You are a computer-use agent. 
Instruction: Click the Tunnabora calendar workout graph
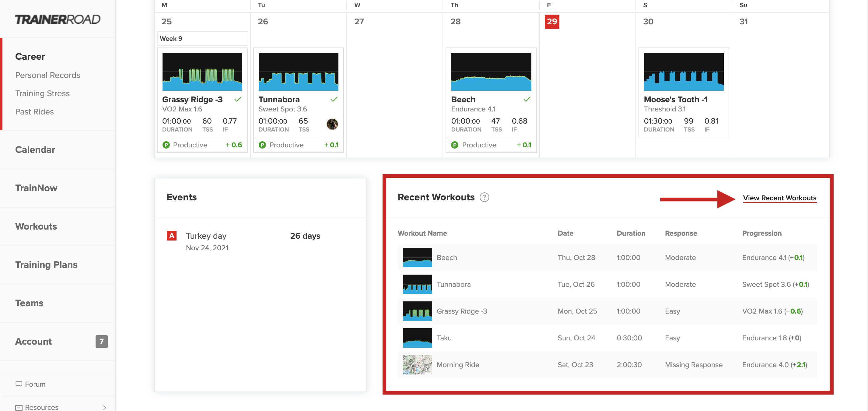click(x=298, y=72)
